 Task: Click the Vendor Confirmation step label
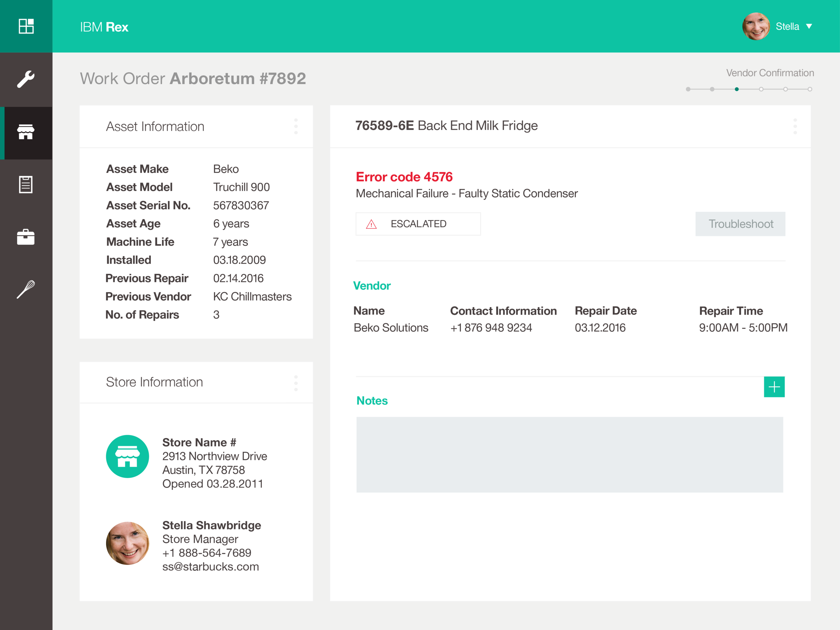pyautogui.click(x=770, y=73)
